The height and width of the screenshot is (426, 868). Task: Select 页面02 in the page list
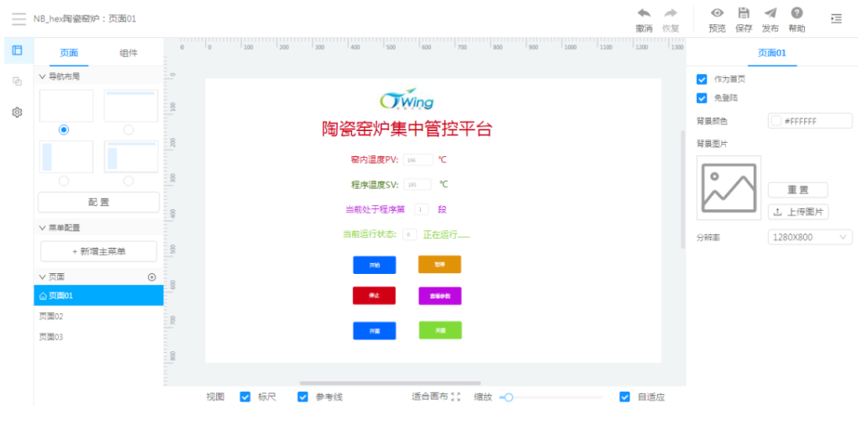51,317
